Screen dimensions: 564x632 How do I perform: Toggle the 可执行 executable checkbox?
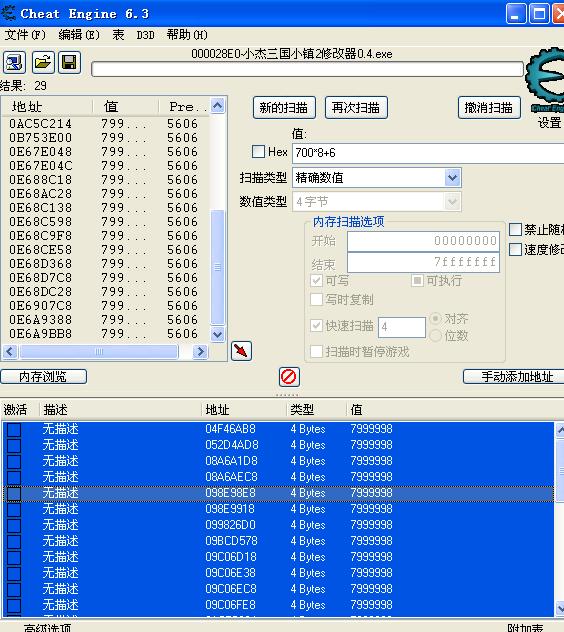[417, 281]
